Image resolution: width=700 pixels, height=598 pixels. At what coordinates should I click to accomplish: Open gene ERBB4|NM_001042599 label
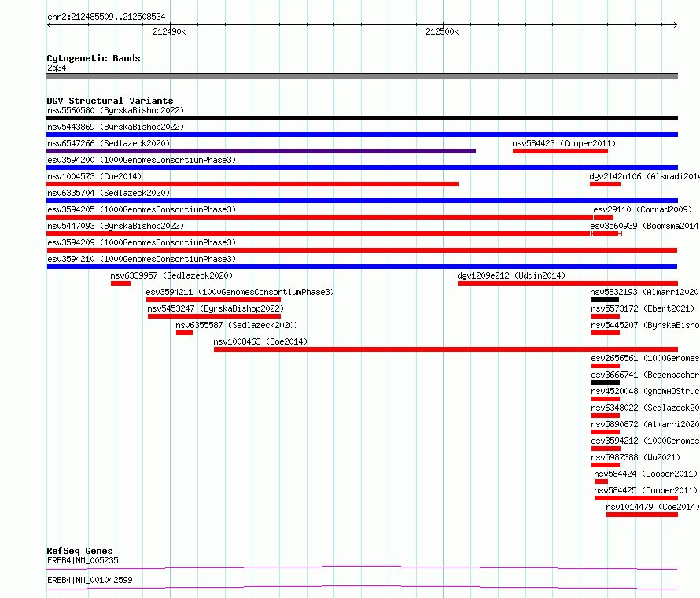90,580
